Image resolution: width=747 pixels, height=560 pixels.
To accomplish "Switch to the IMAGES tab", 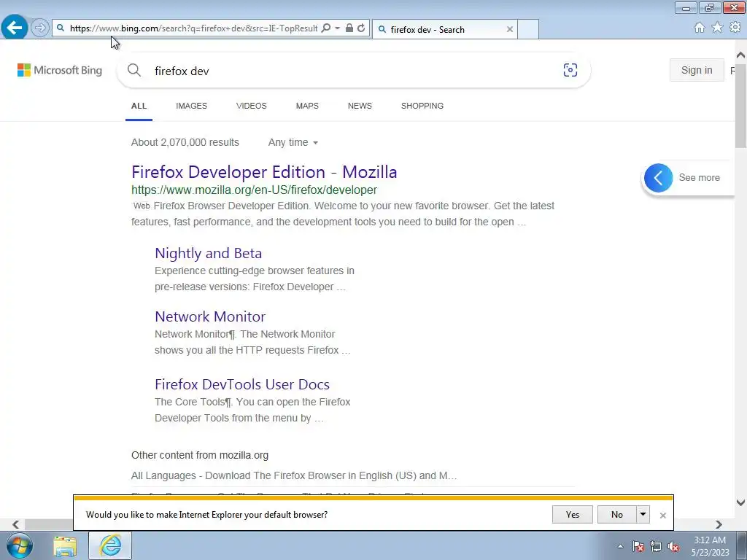I will [192, 106].
